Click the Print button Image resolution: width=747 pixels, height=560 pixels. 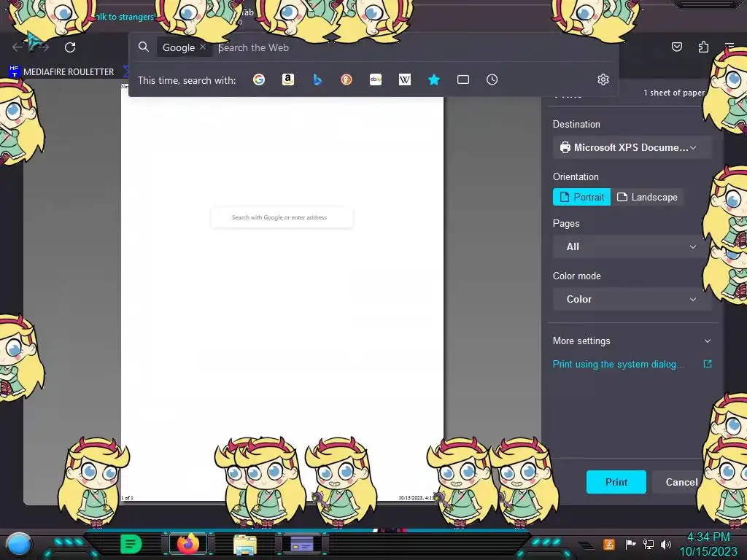[x=616, y=482]
